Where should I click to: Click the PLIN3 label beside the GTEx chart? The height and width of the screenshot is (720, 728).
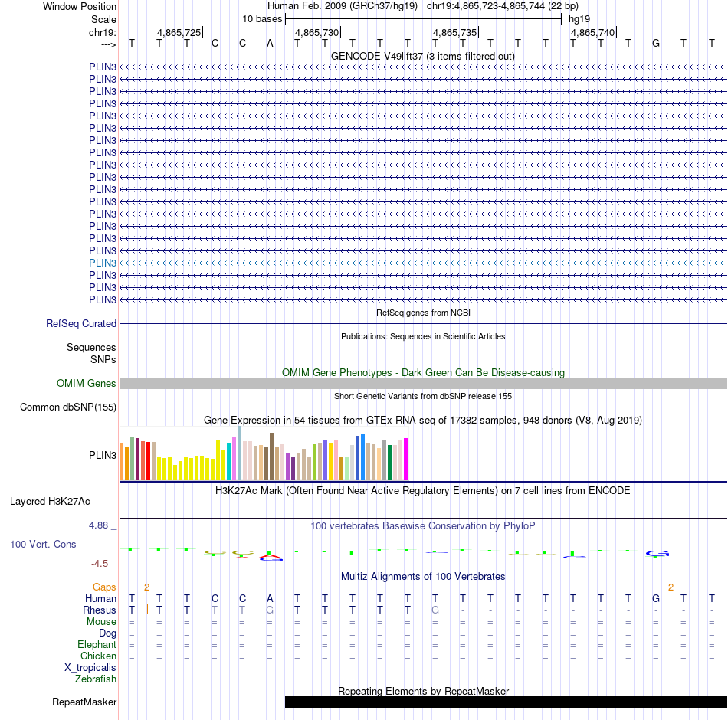tap(102, 456)
